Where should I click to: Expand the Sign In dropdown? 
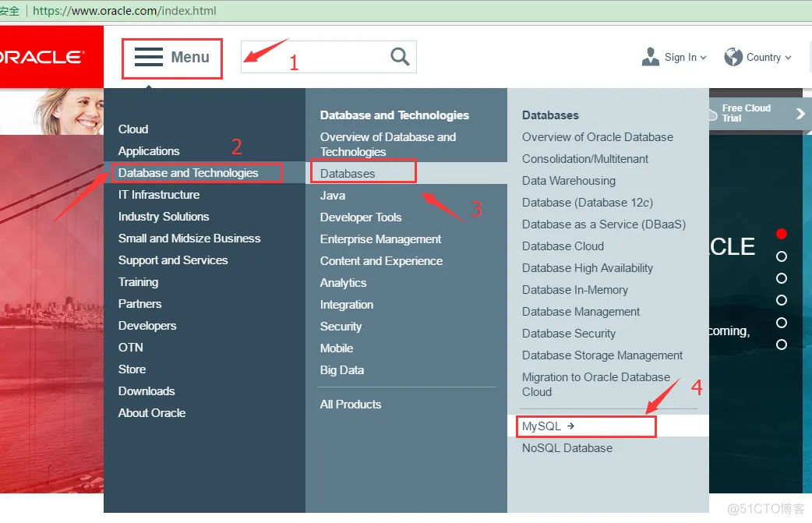click(x=686, y=58)
